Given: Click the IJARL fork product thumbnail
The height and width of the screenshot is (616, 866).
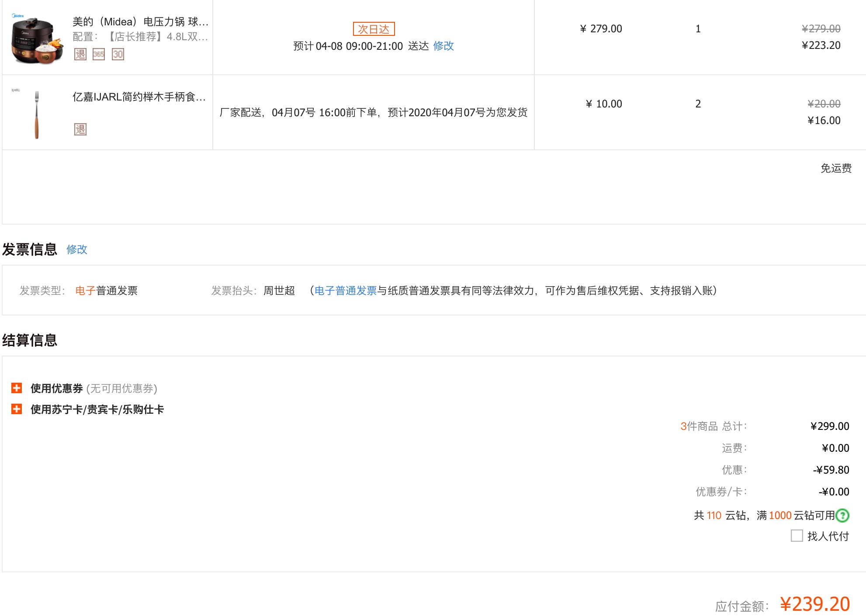Looking at the screenshot, I should tap(37, 114).
